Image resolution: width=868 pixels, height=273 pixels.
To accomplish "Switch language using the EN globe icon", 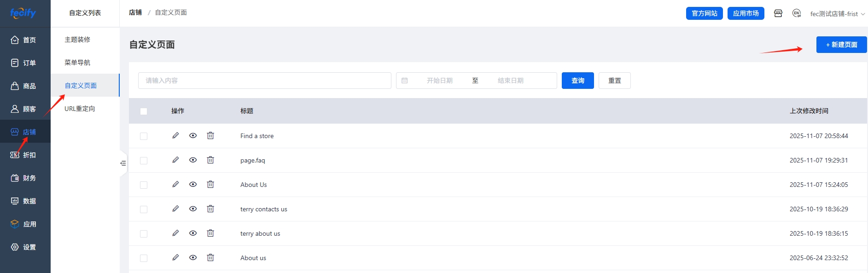I will click(797, 13).
